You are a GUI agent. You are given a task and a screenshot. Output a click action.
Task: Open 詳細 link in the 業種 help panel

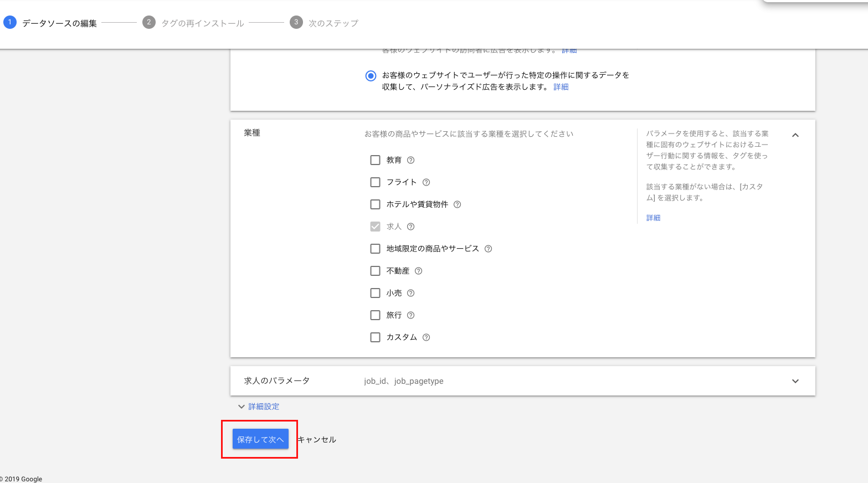pyautogui.click(x=653, y=218)
